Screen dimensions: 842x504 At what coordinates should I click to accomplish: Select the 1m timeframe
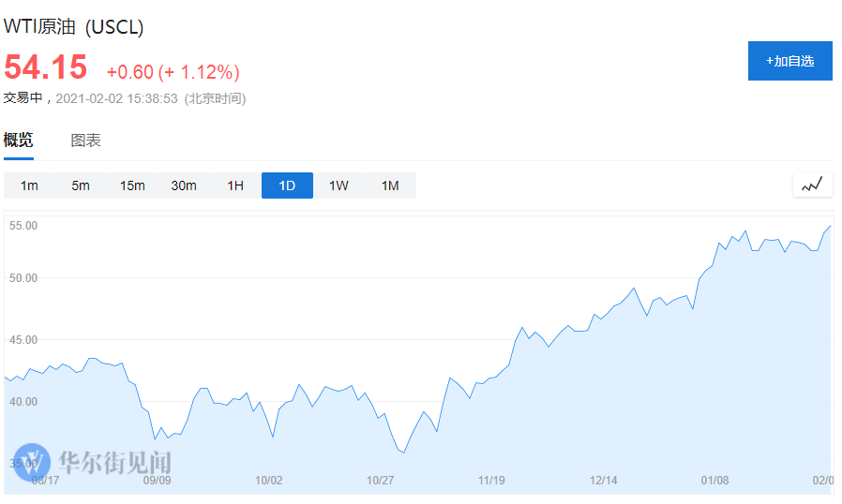pos(29,185)
